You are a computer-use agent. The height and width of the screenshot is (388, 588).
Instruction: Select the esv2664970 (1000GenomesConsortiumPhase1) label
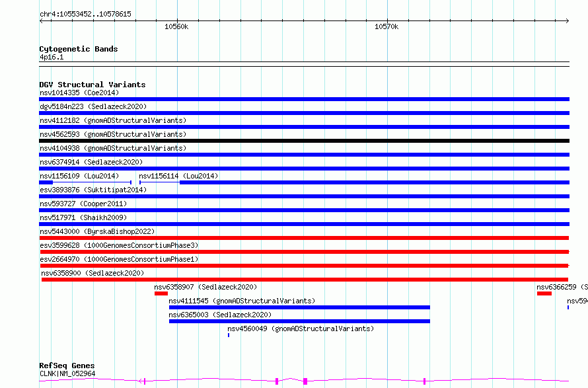[119, 259]
